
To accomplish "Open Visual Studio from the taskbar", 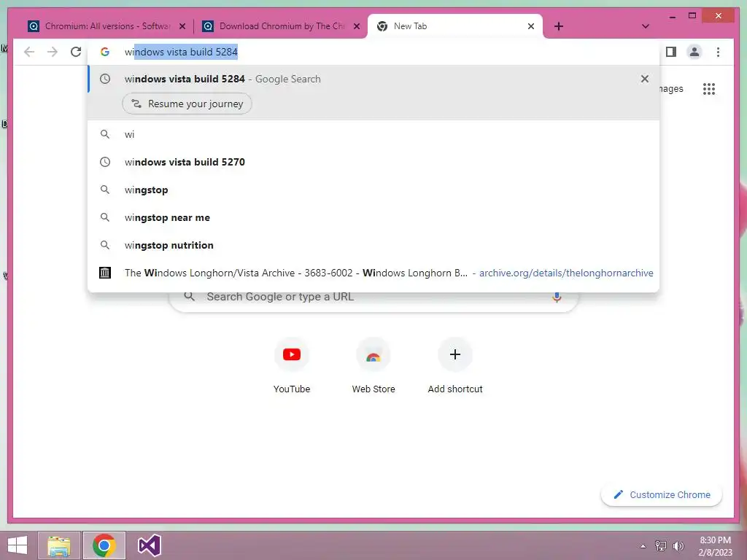I will [149, 545].
